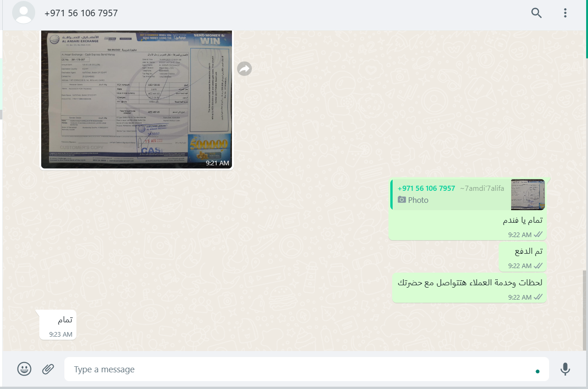The width and height of the screenshot is (588, 389).
Task: Click the ~7amdi'7alifa name in quote
Action: click(x=482, y=188)
